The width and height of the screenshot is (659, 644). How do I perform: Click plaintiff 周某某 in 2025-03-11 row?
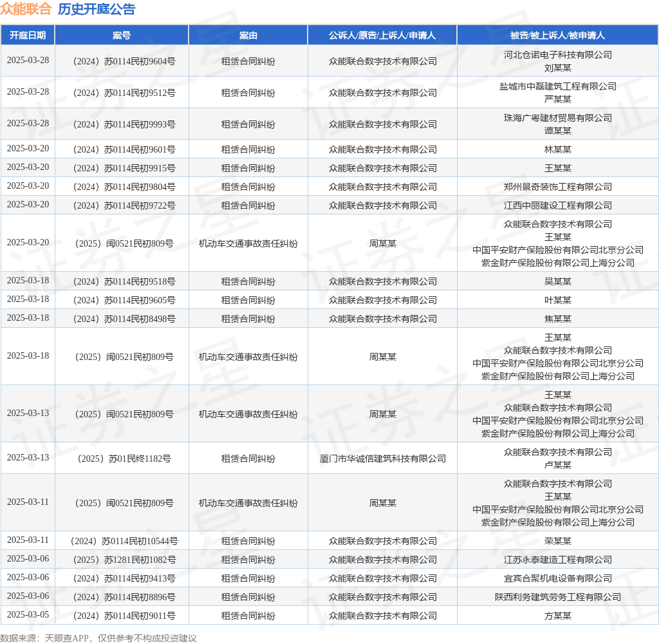(x=382, y=503)
